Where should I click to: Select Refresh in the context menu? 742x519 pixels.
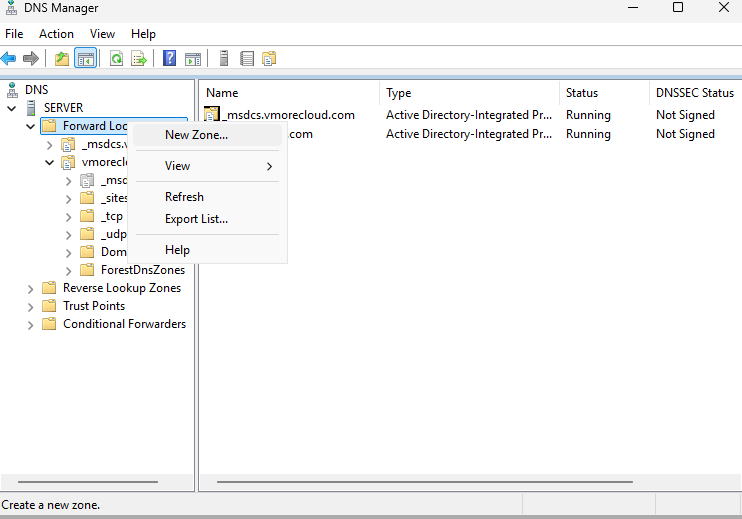coord(207,197)
